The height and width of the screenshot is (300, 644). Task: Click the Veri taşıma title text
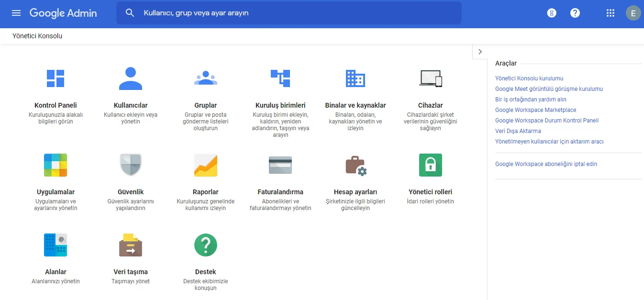click(131, 272)
